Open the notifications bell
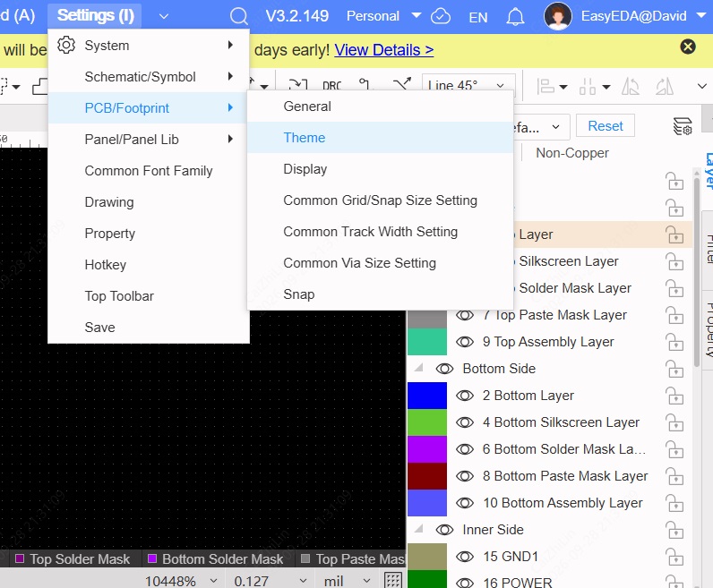The height and width of the screenshot is (588, 713). (x=515, y=17)
